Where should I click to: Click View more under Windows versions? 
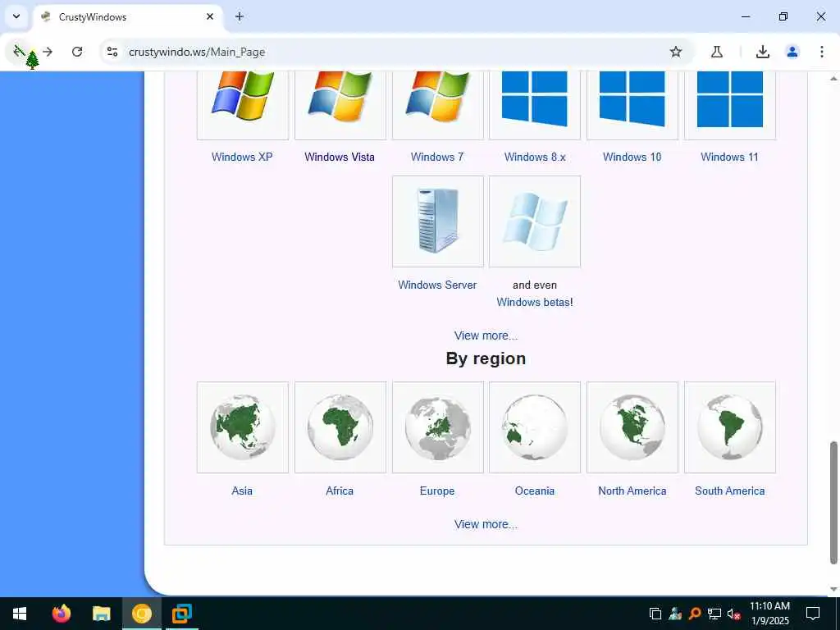[486, 336]
